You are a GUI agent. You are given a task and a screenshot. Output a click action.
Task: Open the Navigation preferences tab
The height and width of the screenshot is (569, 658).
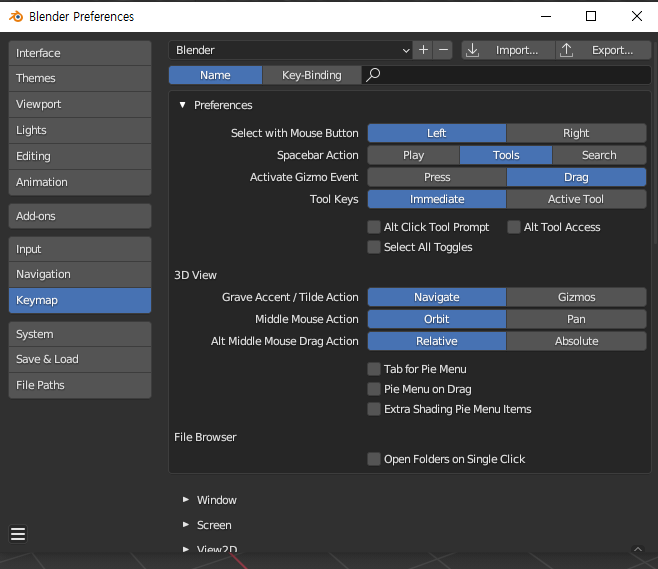click(80, 274)
